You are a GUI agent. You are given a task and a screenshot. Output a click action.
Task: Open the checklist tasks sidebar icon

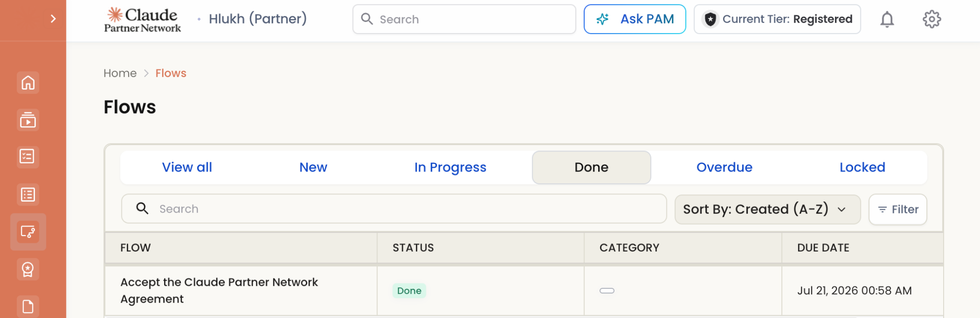click(x=28, y=157)
